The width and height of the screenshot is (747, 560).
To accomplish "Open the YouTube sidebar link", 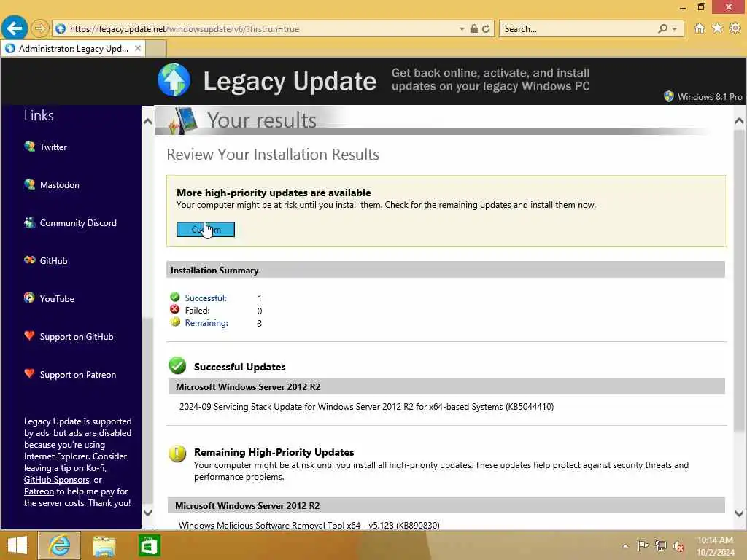I will [57, 299].
